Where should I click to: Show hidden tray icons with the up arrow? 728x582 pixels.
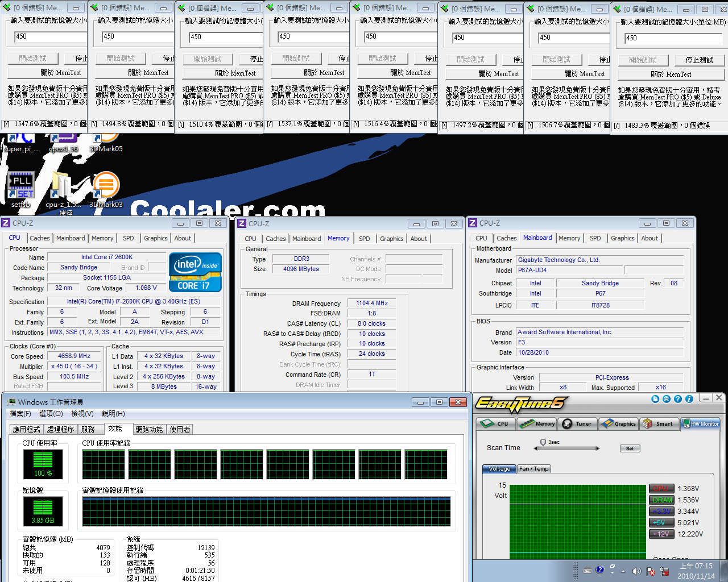pos(623,571)
